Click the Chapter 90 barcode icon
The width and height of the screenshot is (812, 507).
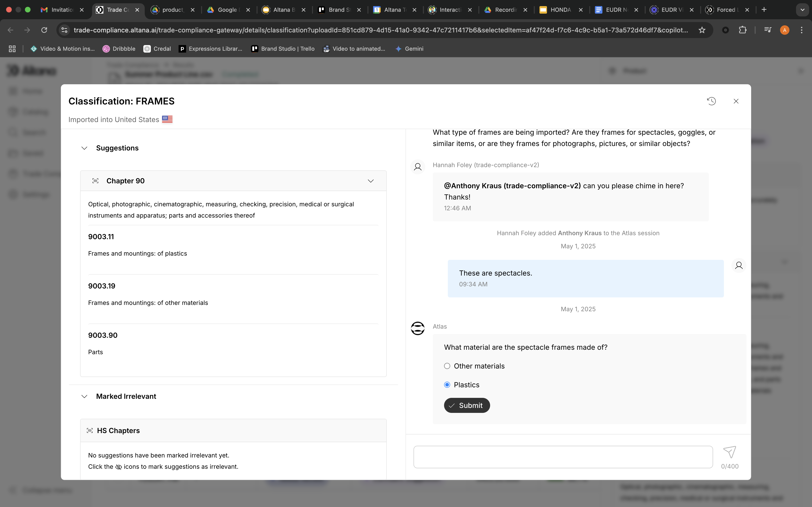pyautogui.click(x=95, y=181)
